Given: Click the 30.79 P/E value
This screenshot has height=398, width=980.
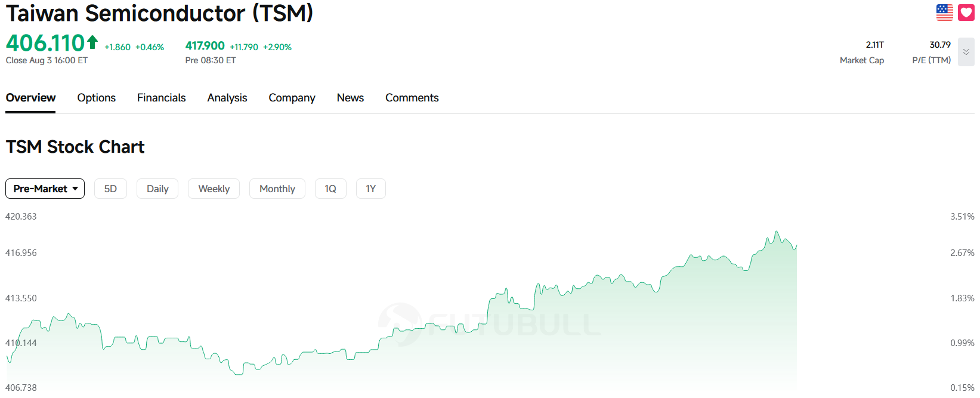Looking at the screenshot, I should point(940,45).
